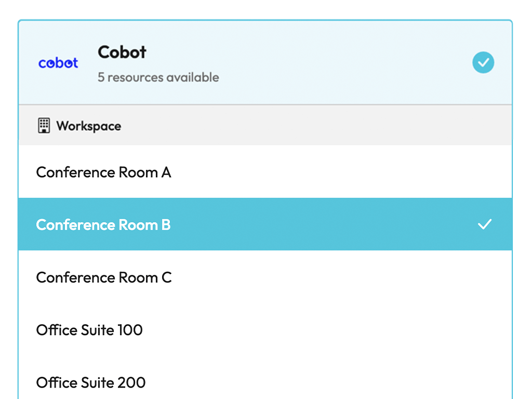Click '5 resources available' text
This screenshot has width=532, height=399.
coord(158,77)
